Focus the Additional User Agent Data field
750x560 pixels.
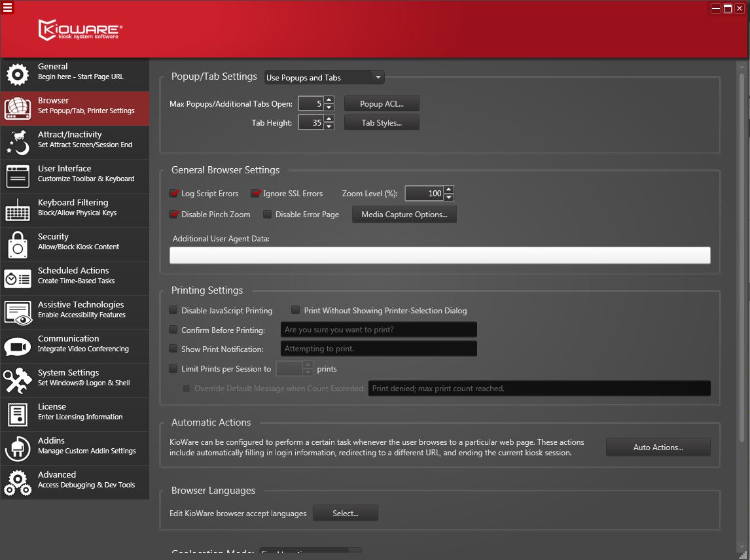pos(440,255)
